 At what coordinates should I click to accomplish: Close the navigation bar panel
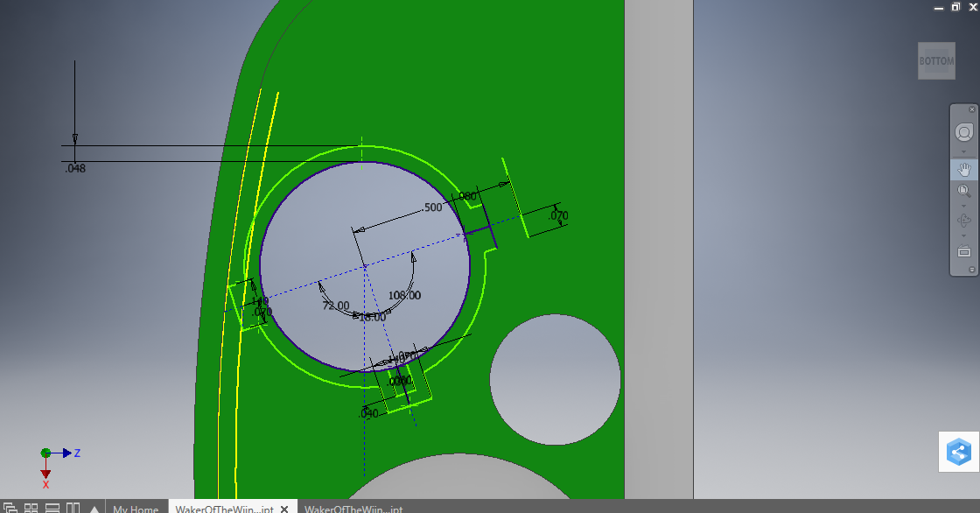click(972, 109)
